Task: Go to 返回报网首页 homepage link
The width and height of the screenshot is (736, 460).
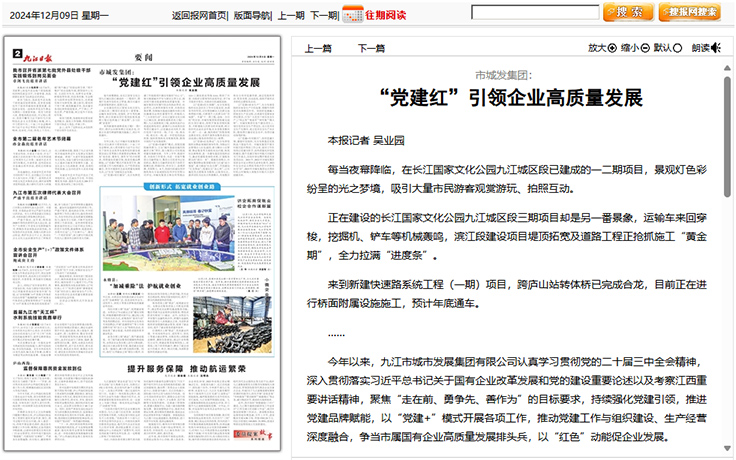Action: 198,14
